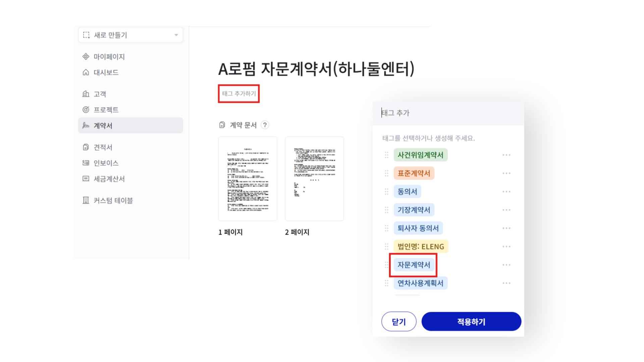Click drag handle beside 퇴사자 동의서
The height and width of the screenshot is (362, 644).
click(386, 228)
